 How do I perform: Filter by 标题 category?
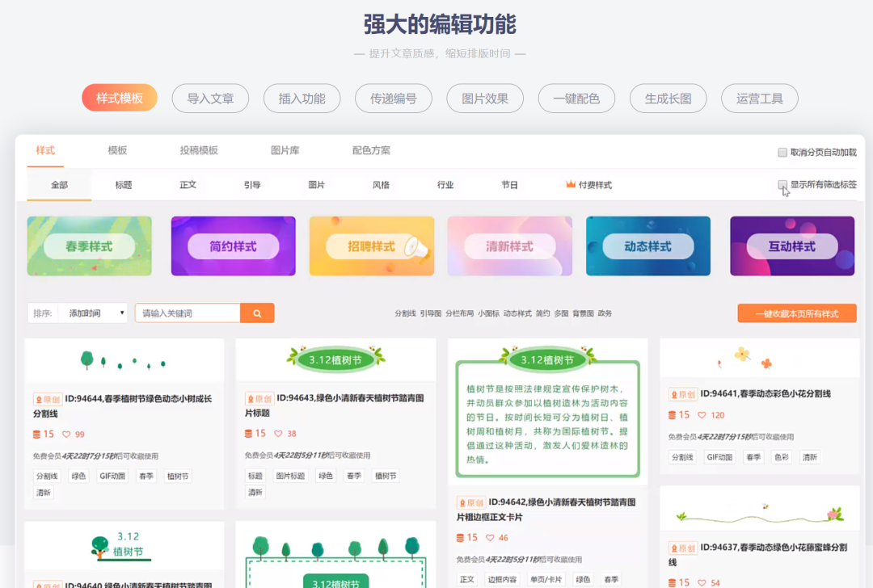coord(124,185)
